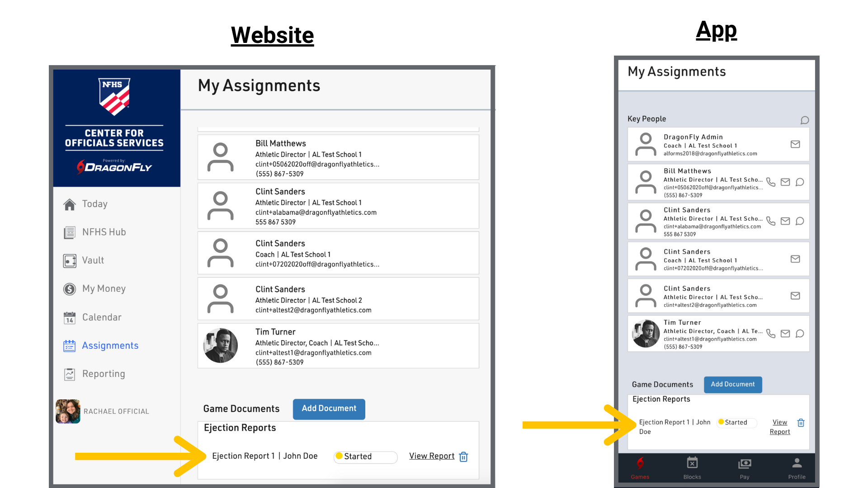Click message icon for Tim Turner in app
Image resolution: width=868 pixels, height=488 pixels.
click(x=800, y=333)
